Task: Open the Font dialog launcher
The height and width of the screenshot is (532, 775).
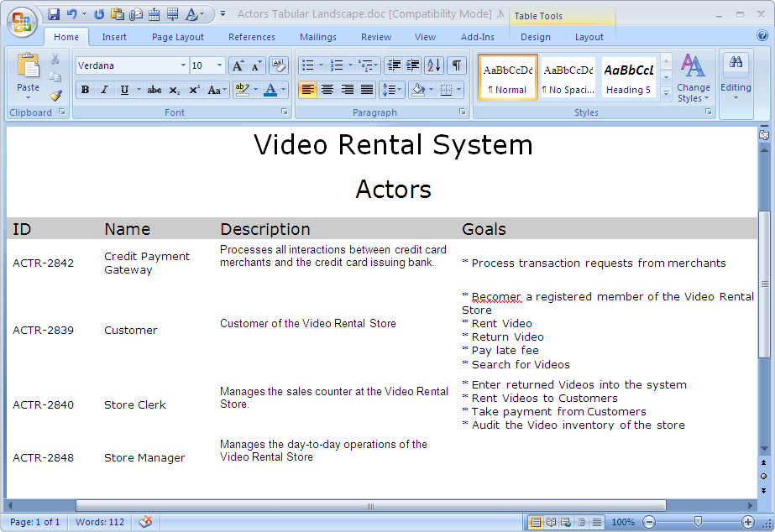Action: coord(285,112)
